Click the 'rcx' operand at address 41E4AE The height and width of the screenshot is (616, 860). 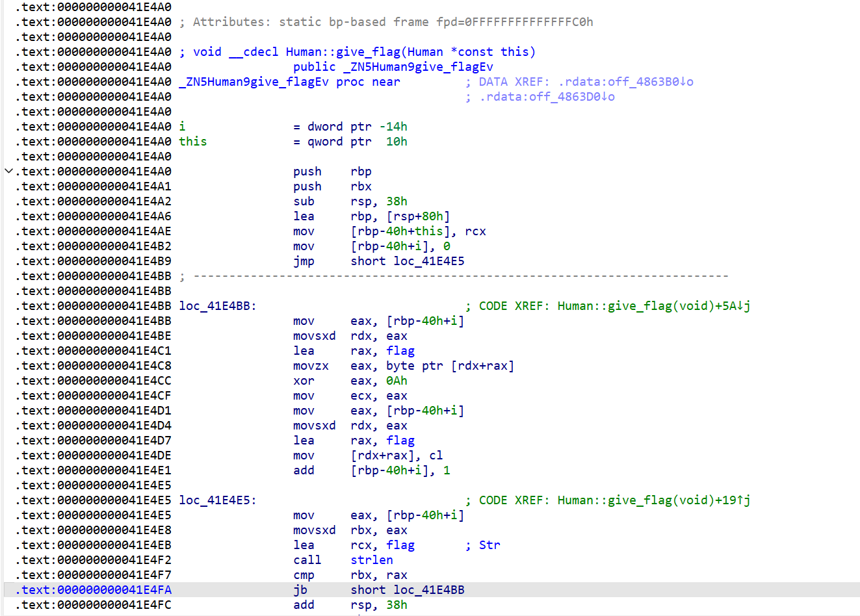[476, 231]
